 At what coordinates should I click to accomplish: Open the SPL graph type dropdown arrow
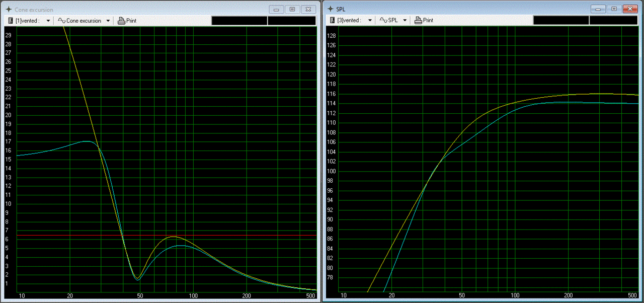click(405, 21)
